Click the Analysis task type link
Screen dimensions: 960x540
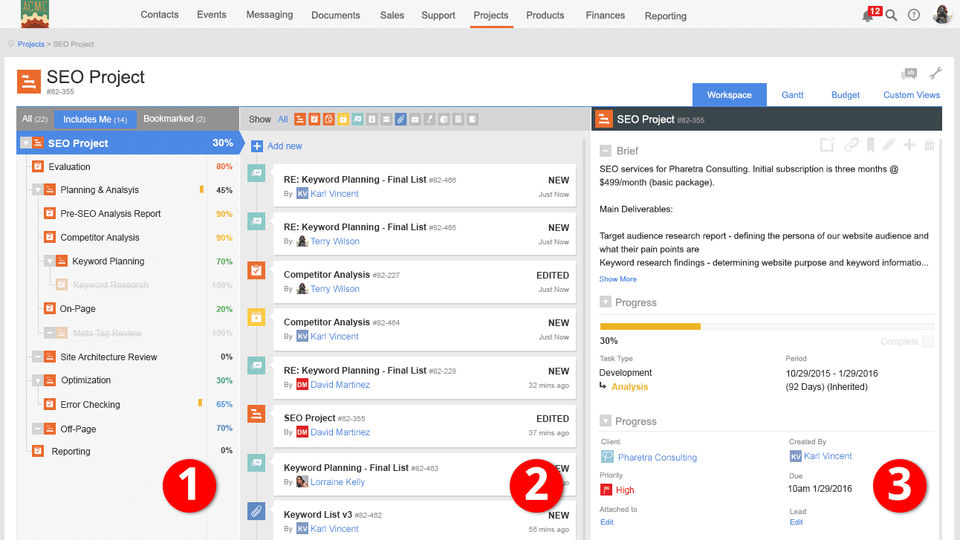click(x=629, y=387)
